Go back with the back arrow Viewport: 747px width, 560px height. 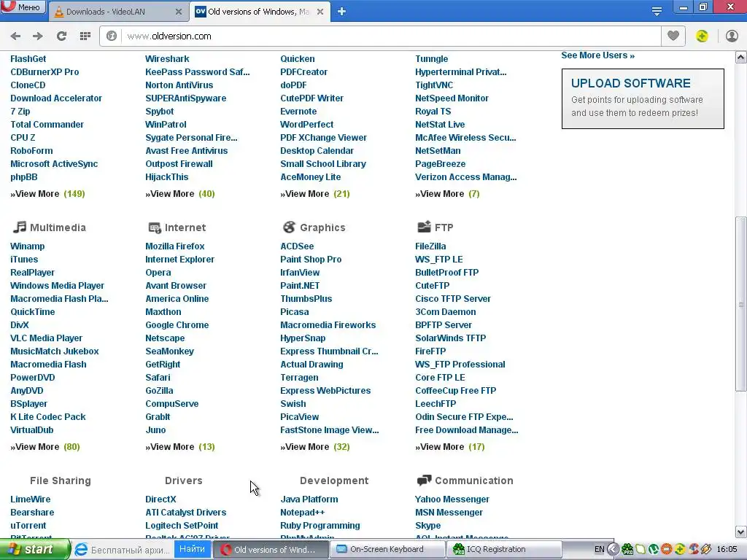point(16,36)
